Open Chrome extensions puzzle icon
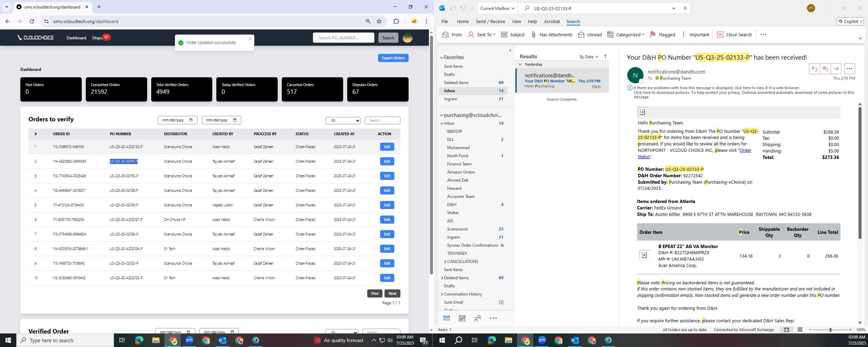Image resolution: width=868 pixels, height=347 pixels. click(x=396, y=21)
